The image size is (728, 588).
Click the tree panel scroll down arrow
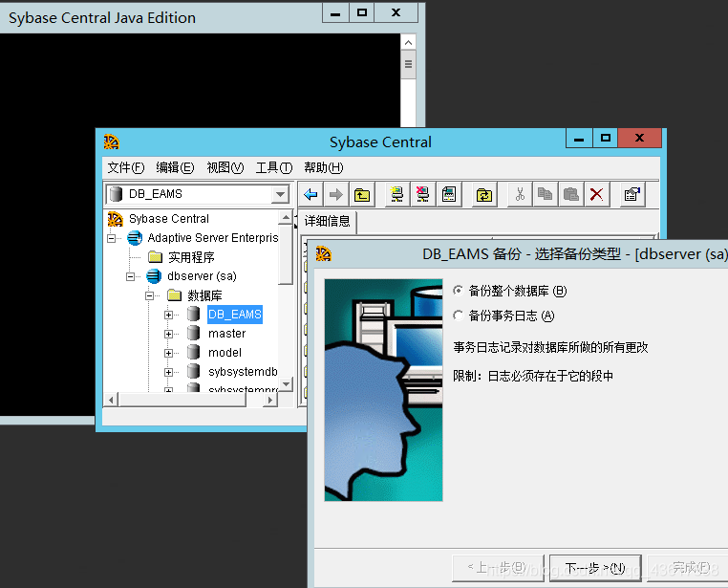(286, 383)
